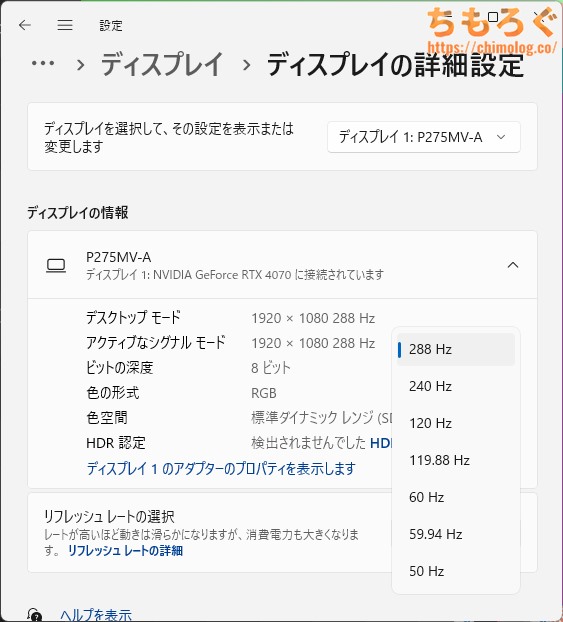Click ヘルプを表示 link
This screenshot has height=622, width=563.
tap(96, 615)
